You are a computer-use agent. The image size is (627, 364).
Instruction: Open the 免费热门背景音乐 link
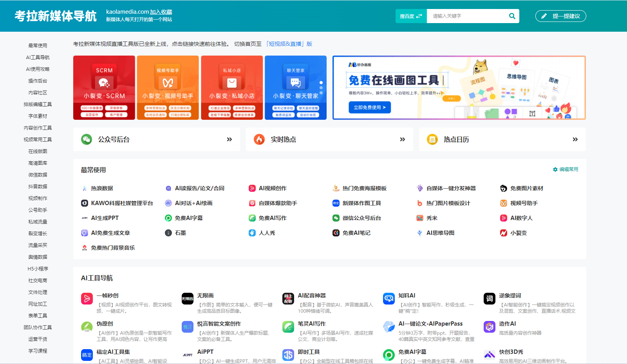point(113,248)
